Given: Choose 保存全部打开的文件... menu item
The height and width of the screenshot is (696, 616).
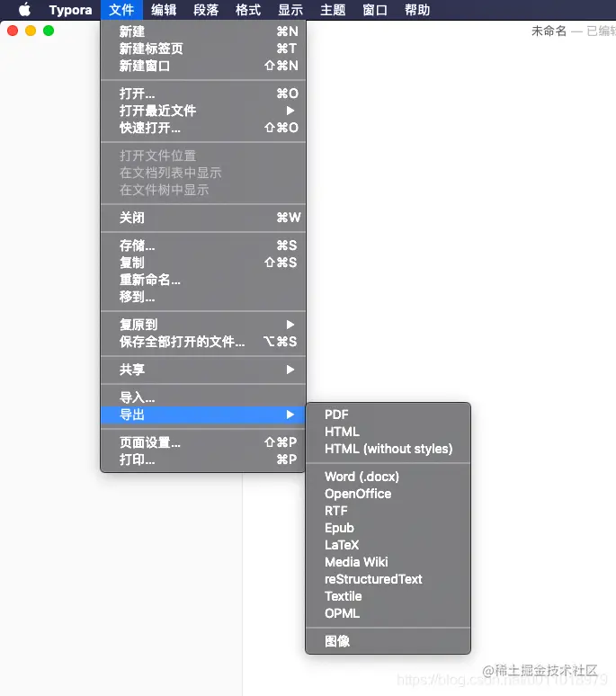Looking at the screenshot, I should click(x=203, y=342).
